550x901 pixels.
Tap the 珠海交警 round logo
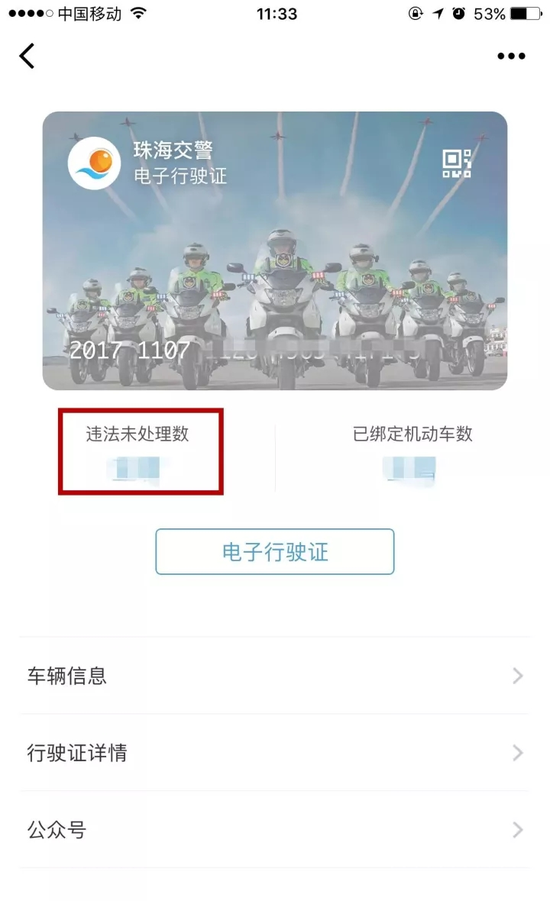pyautogui.click(x=94, y=163)
